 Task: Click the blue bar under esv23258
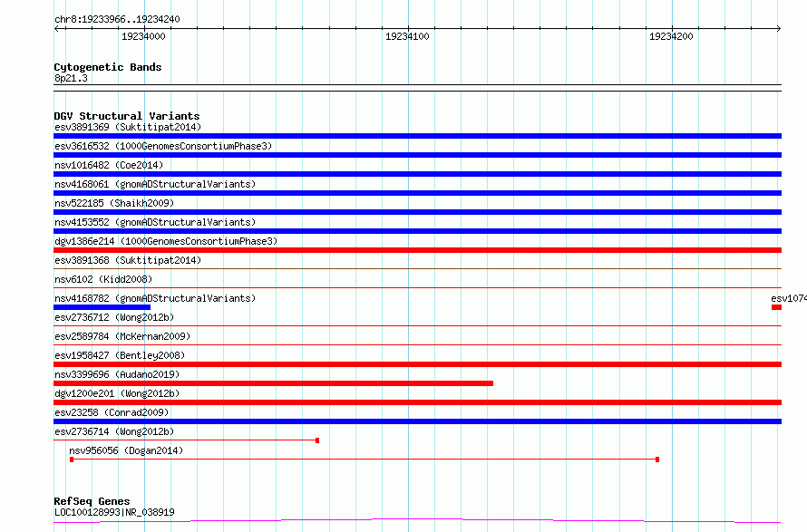[x=417, y=421]
